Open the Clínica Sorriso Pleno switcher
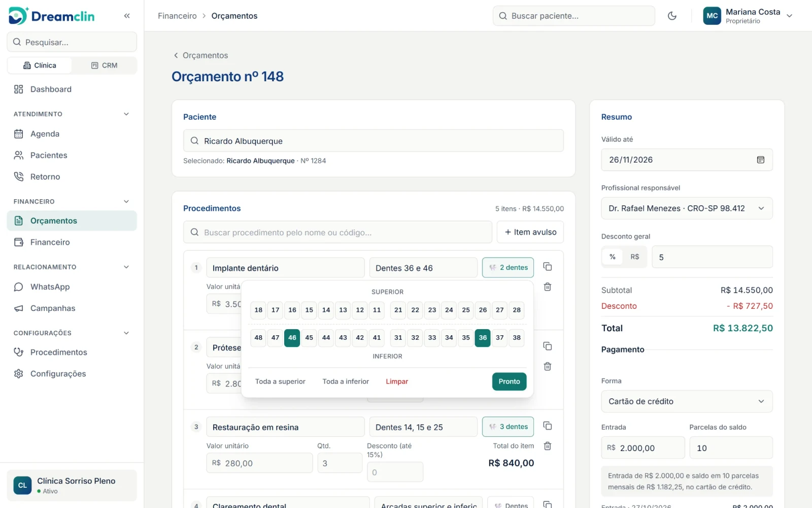Screen dimensions: 812x508 72,486
